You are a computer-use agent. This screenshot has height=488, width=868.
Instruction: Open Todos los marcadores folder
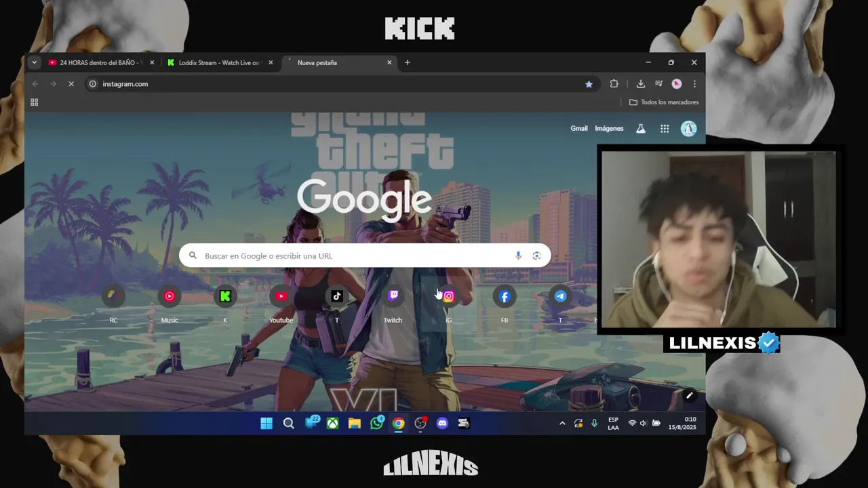664,102
